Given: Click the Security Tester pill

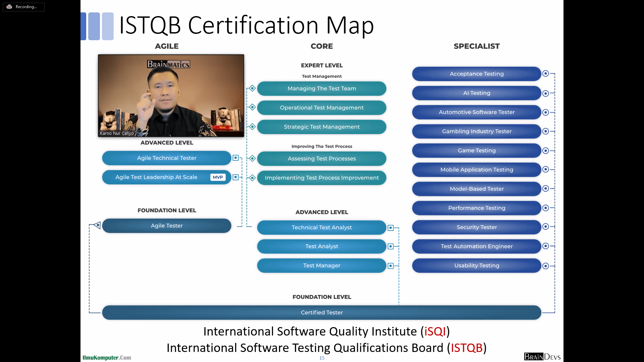Looking at the screenshot, I should [x=476, y=227].
